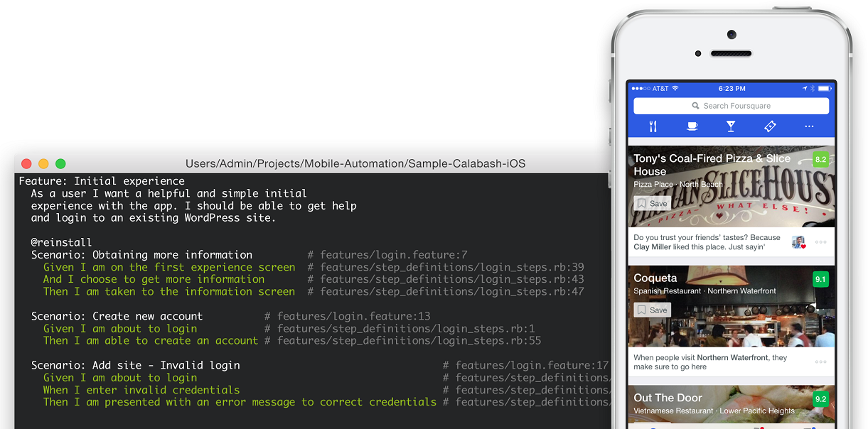Image resolution: width=868 pixels, height=429 pixels.
Task: Open the Out The Door venue
Action: [x=668, y=398]
